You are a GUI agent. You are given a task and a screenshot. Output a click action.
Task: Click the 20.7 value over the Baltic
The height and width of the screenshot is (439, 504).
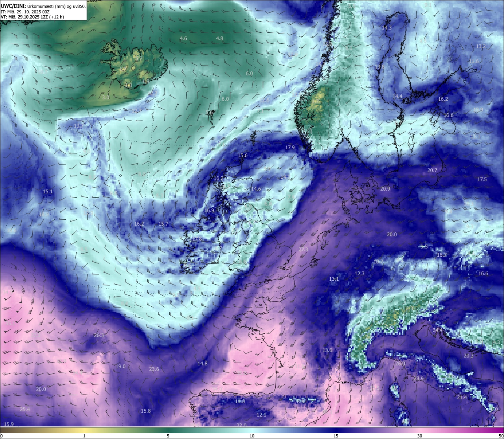click(432, 170)
